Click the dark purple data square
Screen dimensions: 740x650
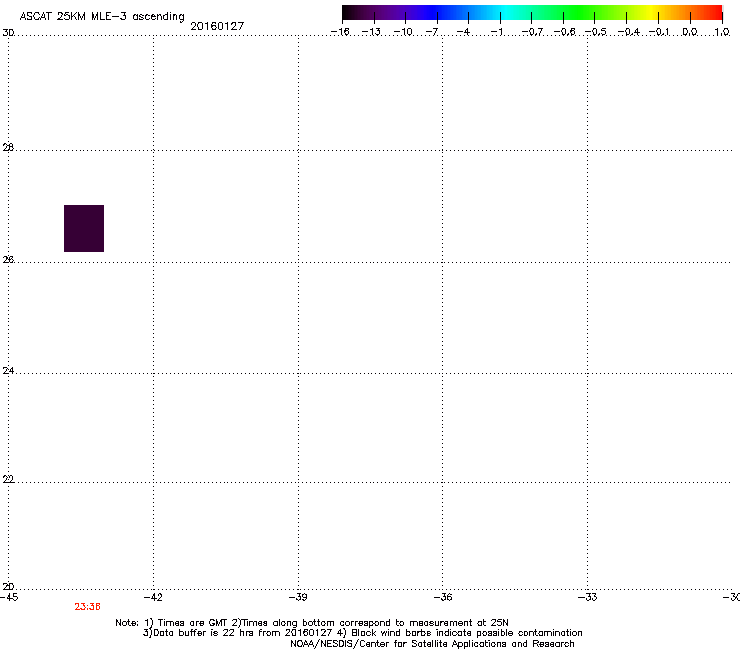84,228
